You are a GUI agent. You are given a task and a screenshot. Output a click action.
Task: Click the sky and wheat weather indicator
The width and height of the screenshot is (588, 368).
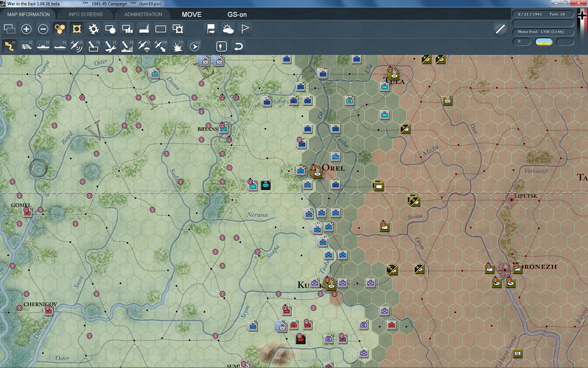[544, 42]
